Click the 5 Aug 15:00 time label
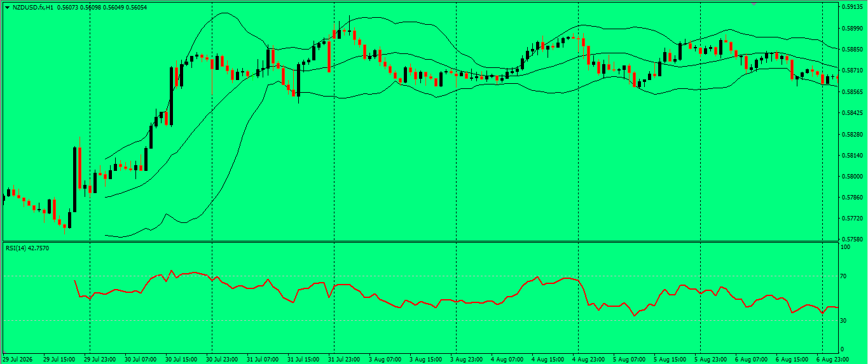Image resolution: width=868 pixels, height=364 pixels. (x=669, y=359)
